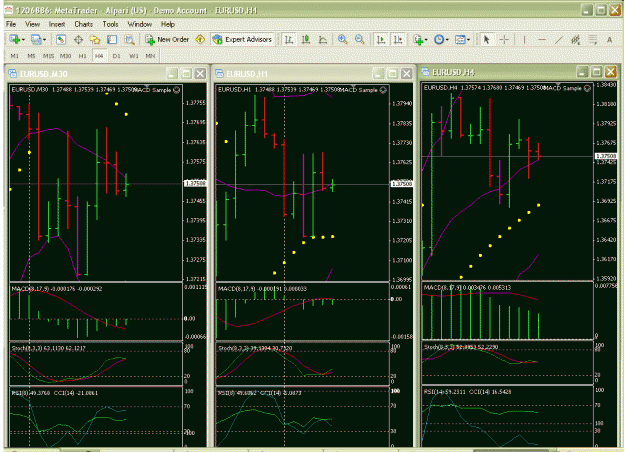Open the Charts menu
Image resolution: width=625 pixels, height=452 pixels.
coord(83,24)
